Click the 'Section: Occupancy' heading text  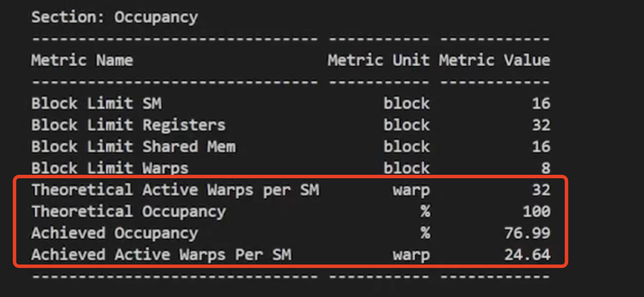tap(114, 17)
